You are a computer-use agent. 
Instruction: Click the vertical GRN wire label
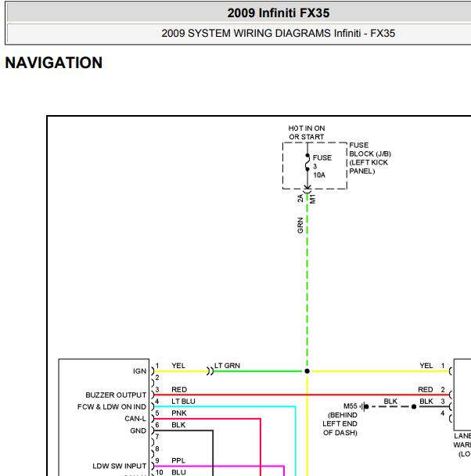pos(300,225)
